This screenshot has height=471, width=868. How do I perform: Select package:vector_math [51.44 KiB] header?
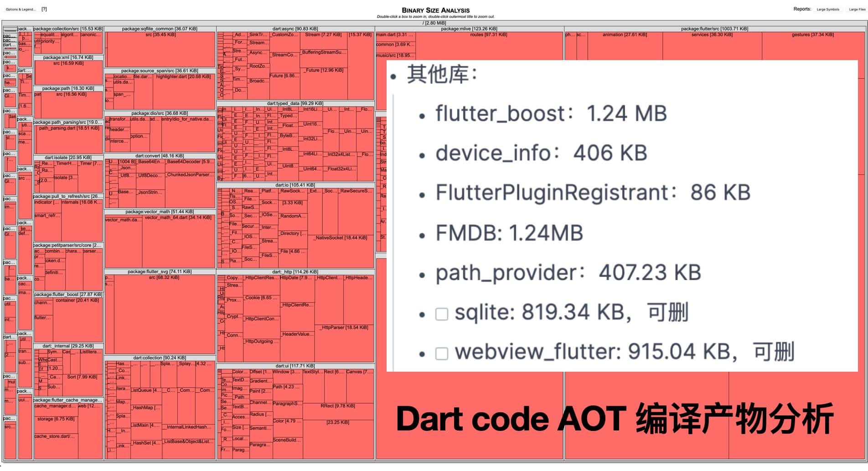click(x=160, y=211)
